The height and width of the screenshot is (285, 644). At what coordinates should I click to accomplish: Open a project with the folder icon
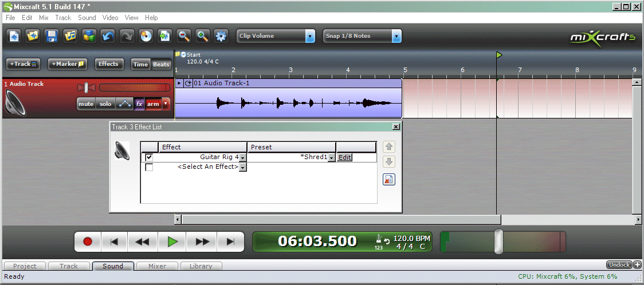[x=33, y=36]
